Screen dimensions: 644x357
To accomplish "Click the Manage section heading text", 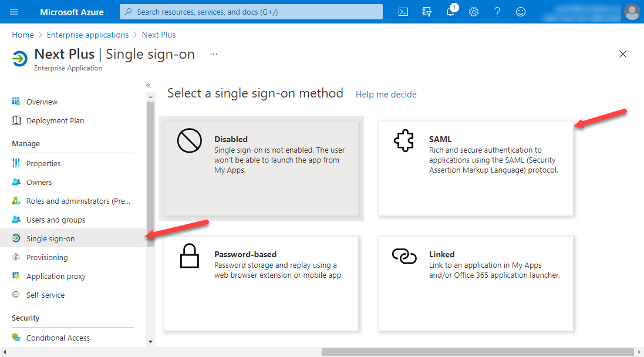I will (x=26, y=144).
